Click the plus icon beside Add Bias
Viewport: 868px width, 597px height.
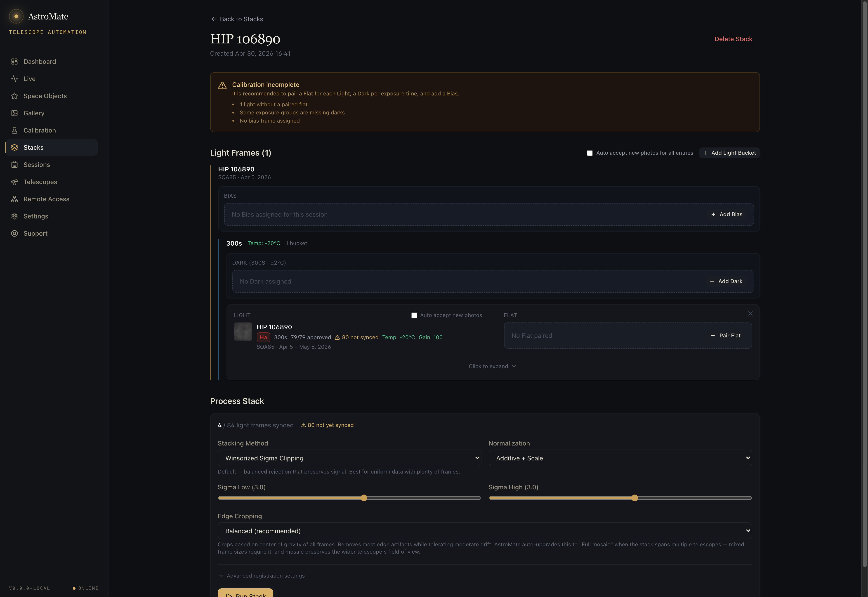tap(713, 214)
